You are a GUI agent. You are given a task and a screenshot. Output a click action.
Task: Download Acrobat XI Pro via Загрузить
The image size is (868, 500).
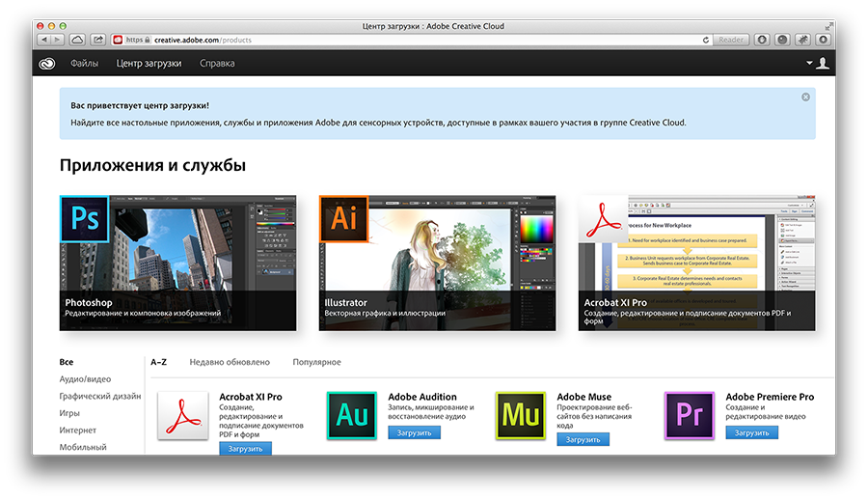click(x=245, y=449)
